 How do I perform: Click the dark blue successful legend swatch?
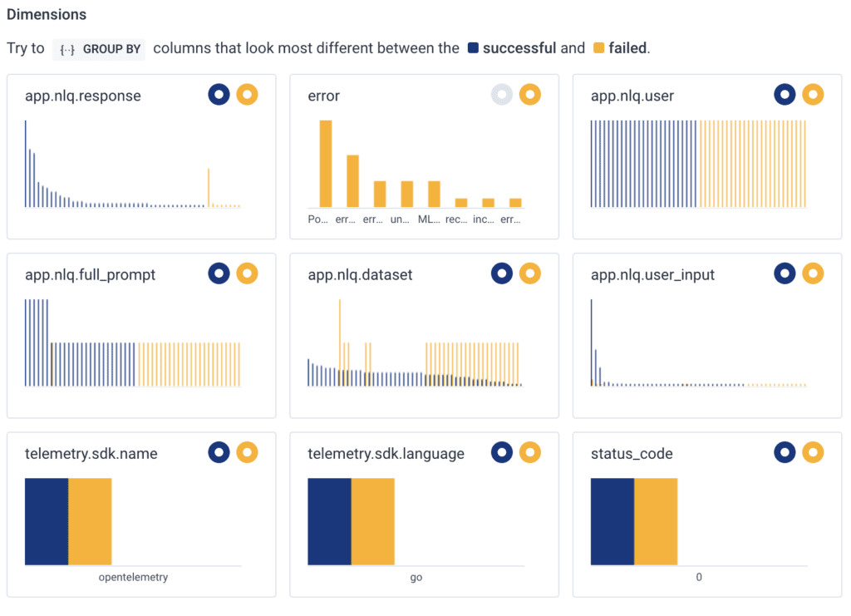[x=473, y=48]
